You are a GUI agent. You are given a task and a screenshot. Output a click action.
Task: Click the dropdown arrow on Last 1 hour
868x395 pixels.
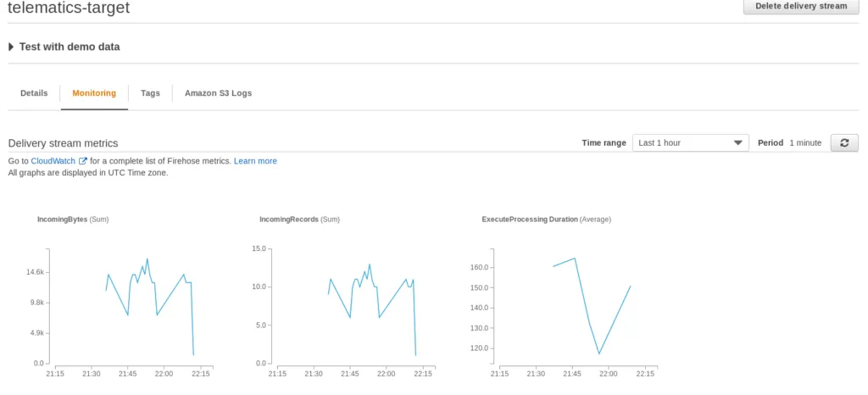pyautogui.click(x=738, y=142)
